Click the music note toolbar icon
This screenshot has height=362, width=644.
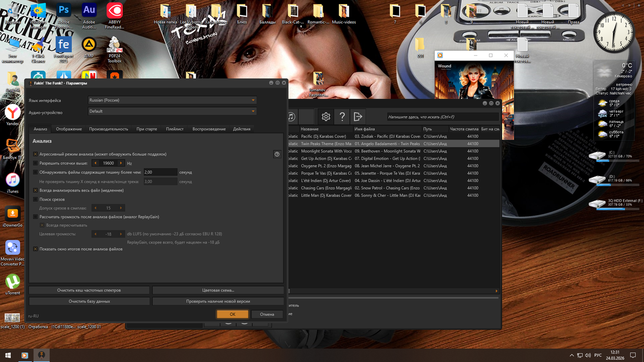291,117
